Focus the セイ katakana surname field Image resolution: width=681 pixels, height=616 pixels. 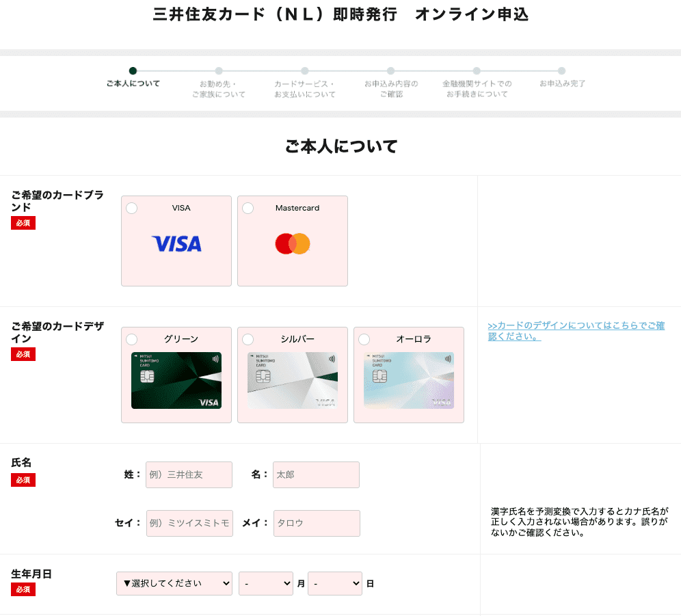[189, 523]
